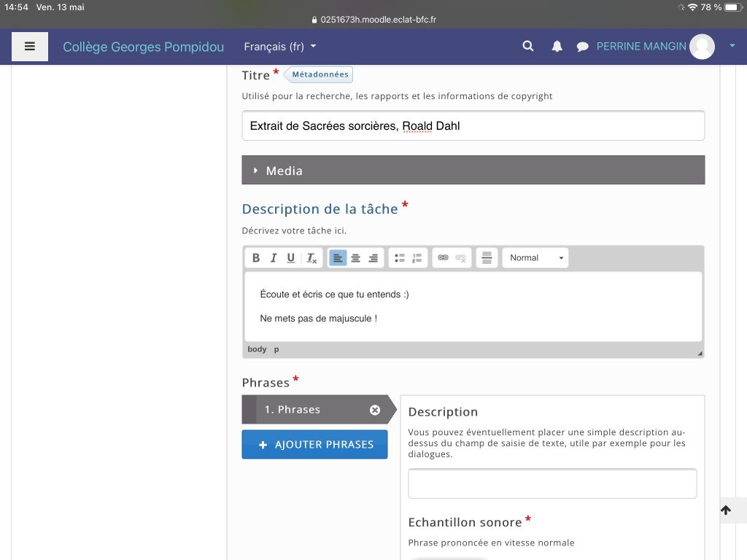Open the Collège Georges Pompidou home link
This screenshot has width=747, height=560.
click(x=144, y=47)
